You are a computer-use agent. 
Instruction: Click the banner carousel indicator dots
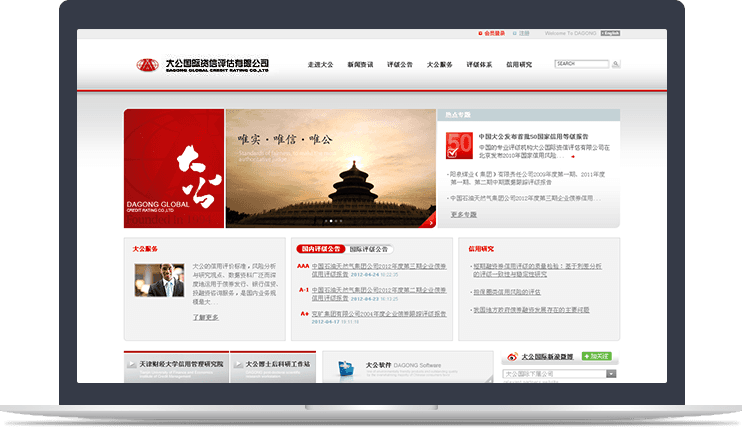click(x=333, y=220)
